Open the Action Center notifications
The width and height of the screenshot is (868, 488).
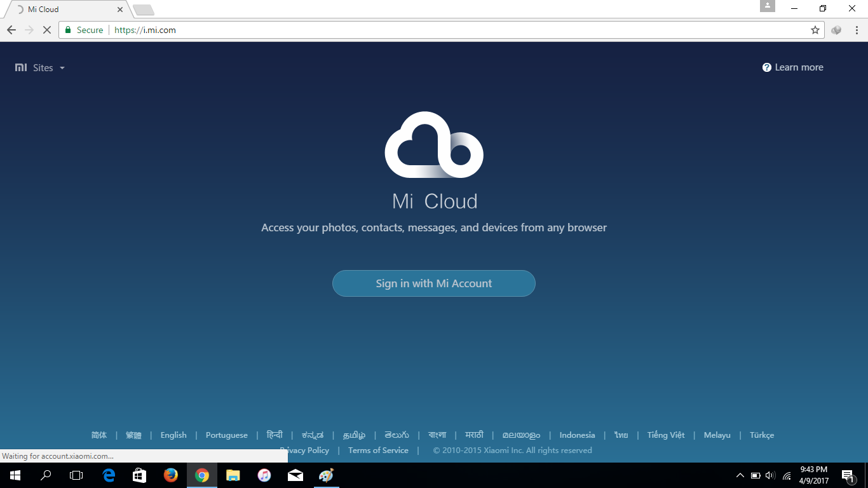848,475
